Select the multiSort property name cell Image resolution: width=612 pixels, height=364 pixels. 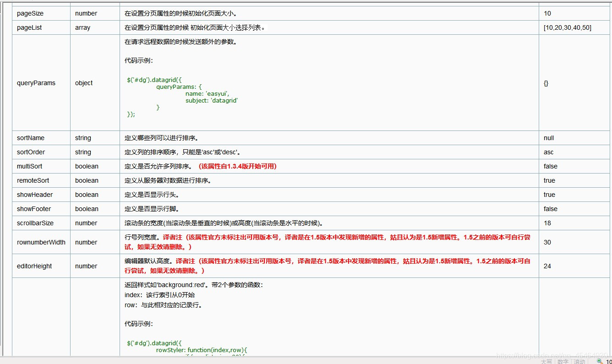point(41,166)
